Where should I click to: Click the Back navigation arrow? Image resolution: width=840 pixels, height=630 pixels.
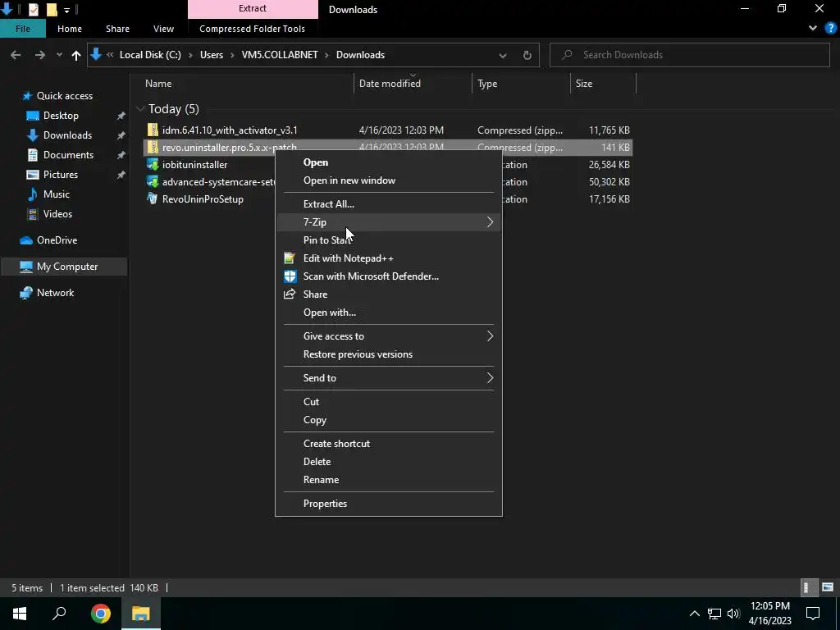pos(16,55)
